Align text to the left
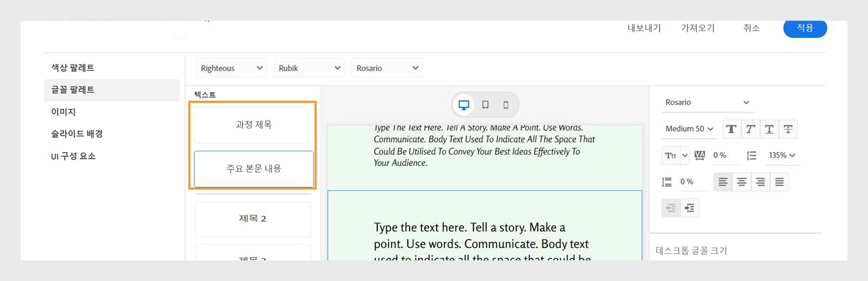Screen dimensions: 868x281 [x=723, y=182]
